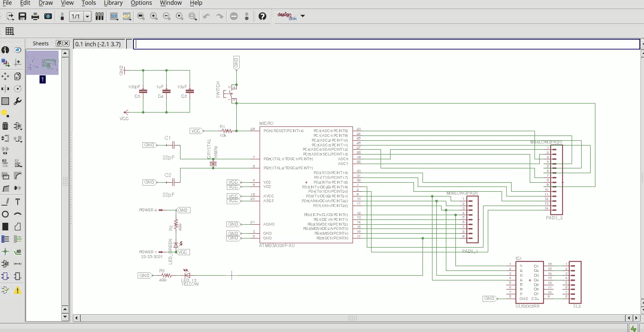Image resolution: width=644 pixels, height=332 pixels.
Task: Select the Circle drawing tool
Action: tap(5, 214)
